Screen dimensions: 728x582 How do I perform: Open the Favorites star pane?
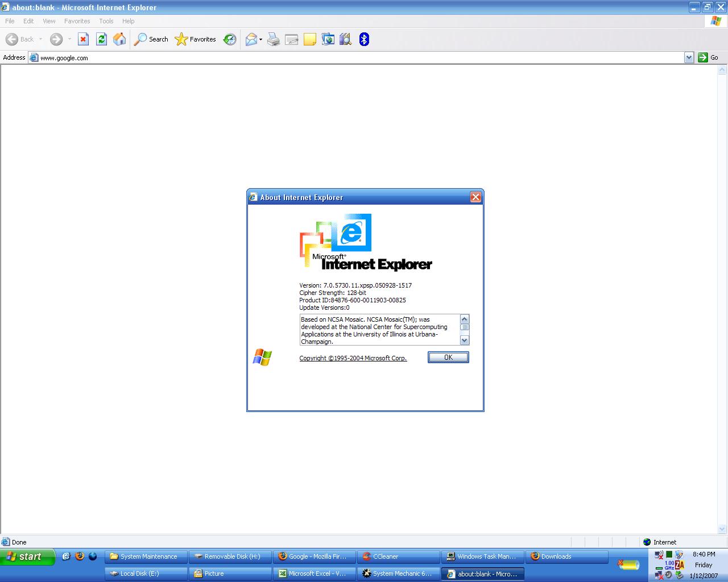tap(196, 39)
